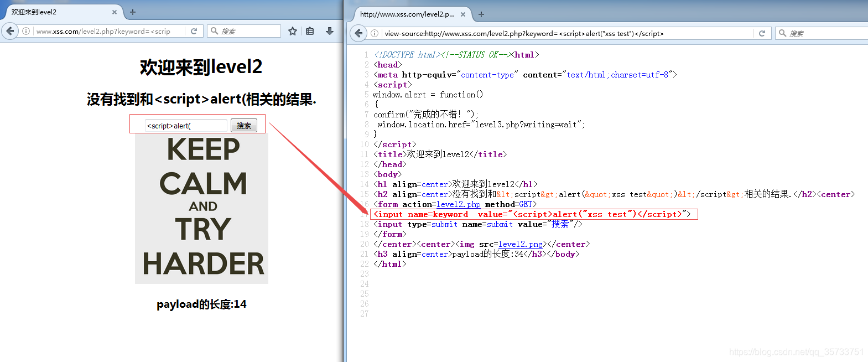
Task: Open the downloads arrow icon
Action: pos(330,31)
